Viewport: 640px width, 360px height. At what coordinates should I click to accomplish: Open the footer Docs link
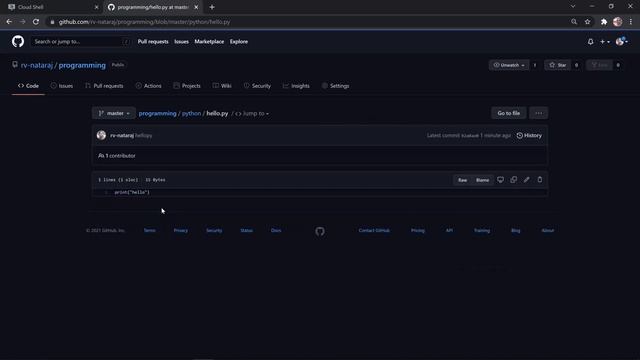tap(276, 231)
